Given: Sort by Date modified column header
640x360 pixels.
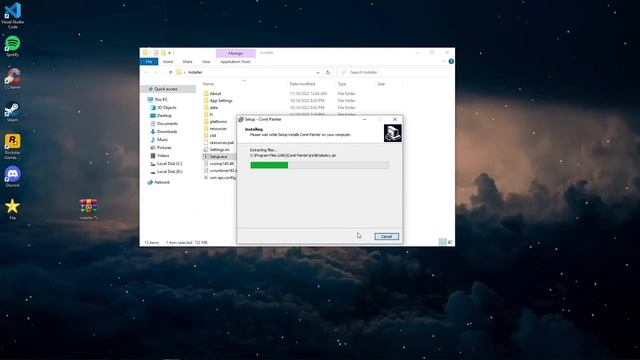Looking at the screenshot, I should (x=302, y=84).
